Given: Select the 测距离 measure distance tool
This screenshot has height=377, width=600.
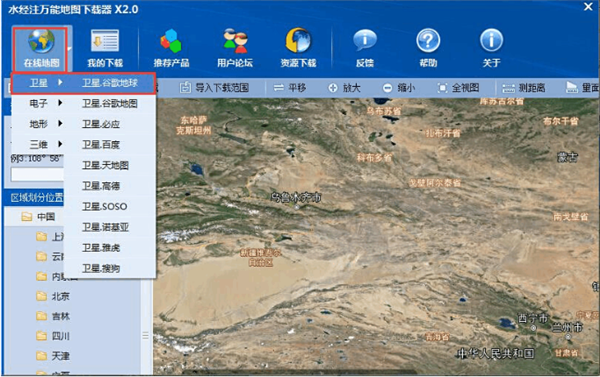Looking at the screenshot, I should point(523,88).
